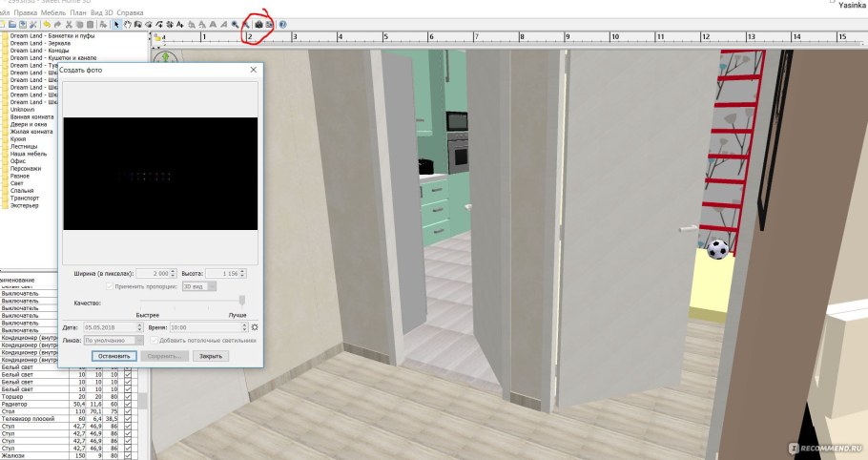Click the sun icon beside the time field
Image resolution: width=868 pixels, height=460 pixels.
coord(255,327)
